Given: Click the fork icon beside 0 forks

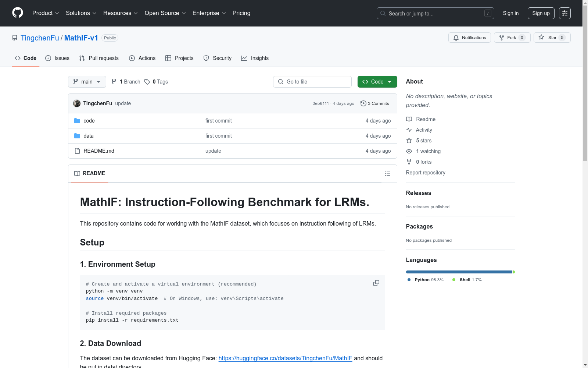Looking at the screenshot, I should pos(409,162).
